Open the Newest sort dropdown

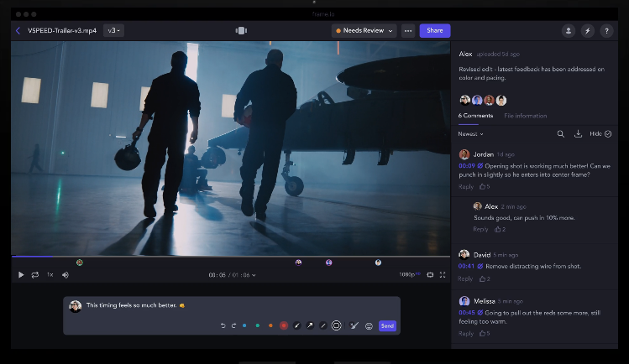click(470, 133)
